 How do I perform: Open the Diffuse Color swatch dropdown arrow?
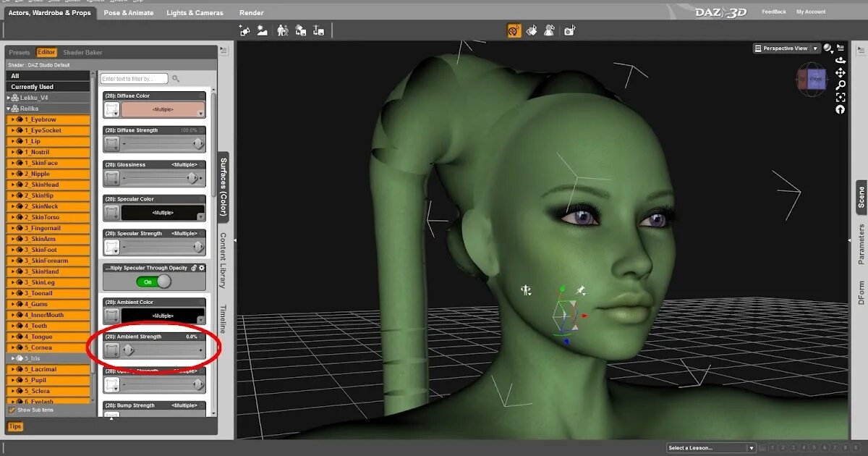click(x=201, y=114)
